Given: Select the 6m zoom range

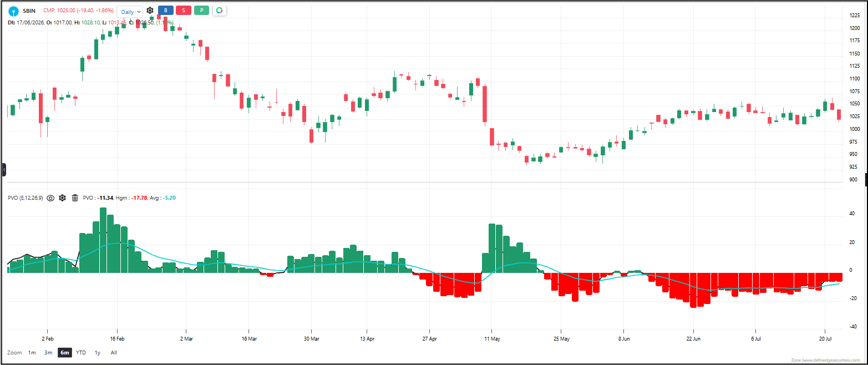Looking at the screenshot, I should click(65, 352).
